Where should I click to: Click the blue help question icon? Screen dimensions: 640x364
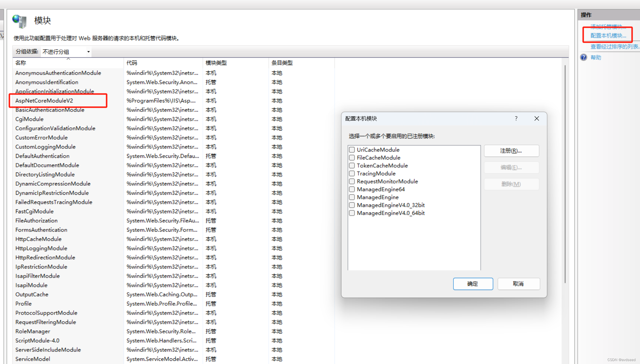click(x=583, y=57)
